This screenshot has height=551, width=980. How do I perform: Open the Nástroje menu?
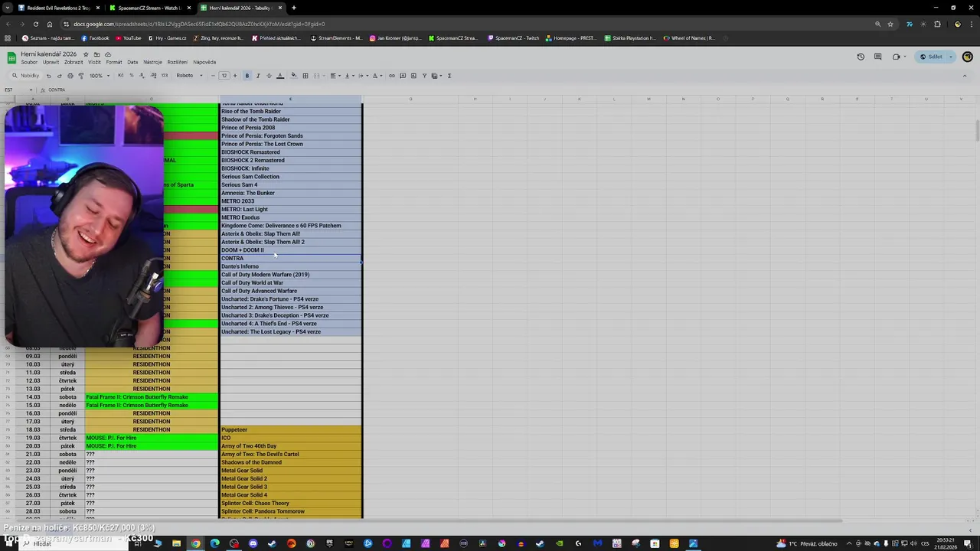click(x=152, y=62)
